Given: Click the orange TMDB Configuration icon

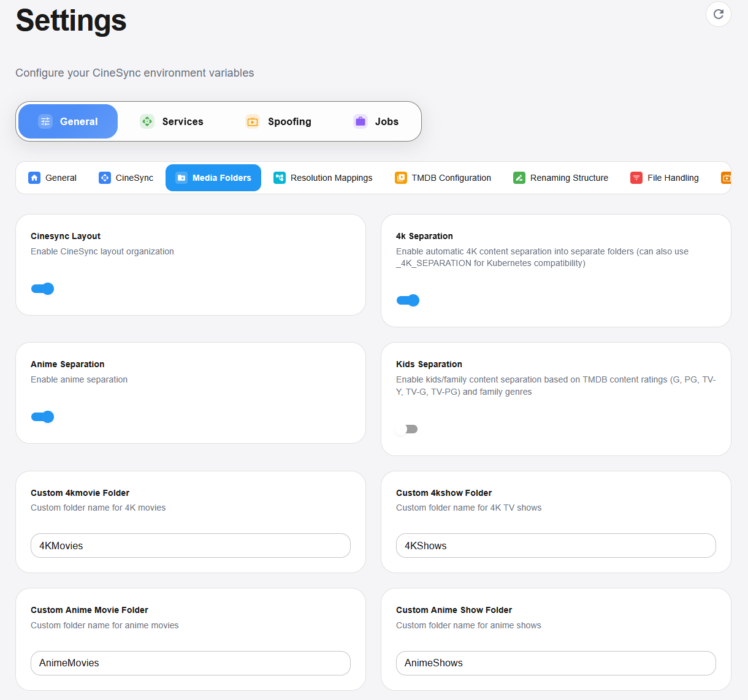Looking at the screenshot, I should pyautogui.click(x=401, y=178).
